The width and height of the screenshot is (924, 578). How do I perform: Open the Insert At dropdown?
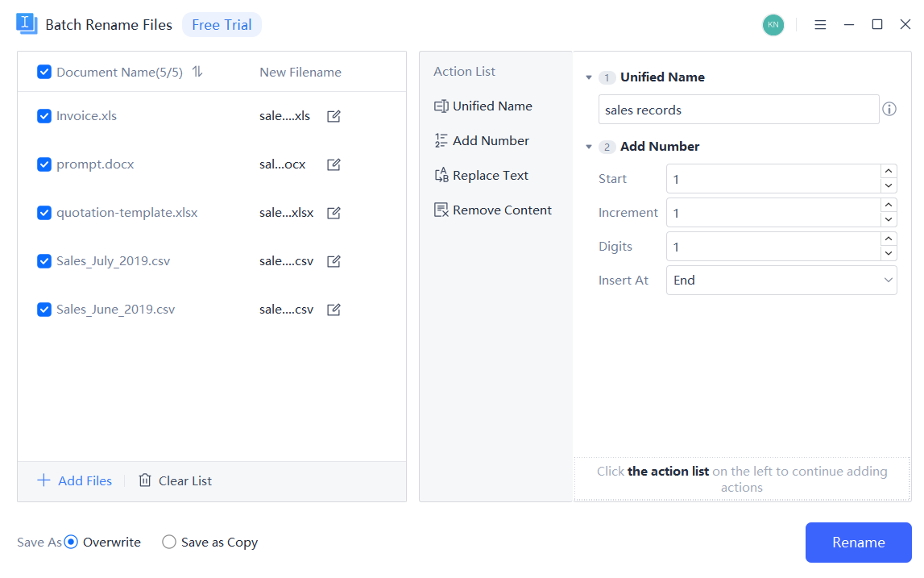(781, 281)
